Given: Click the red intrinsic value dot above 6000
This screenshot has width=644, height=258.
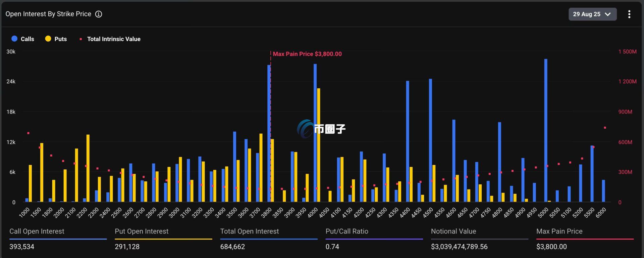Looking at the screenshot, I should 605,128.
